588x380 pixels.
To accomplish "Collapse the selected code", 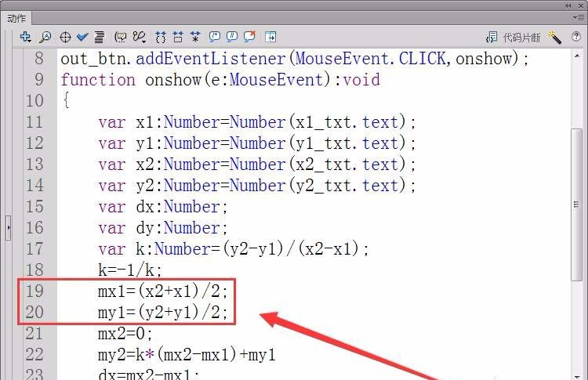I will point(178,37).
